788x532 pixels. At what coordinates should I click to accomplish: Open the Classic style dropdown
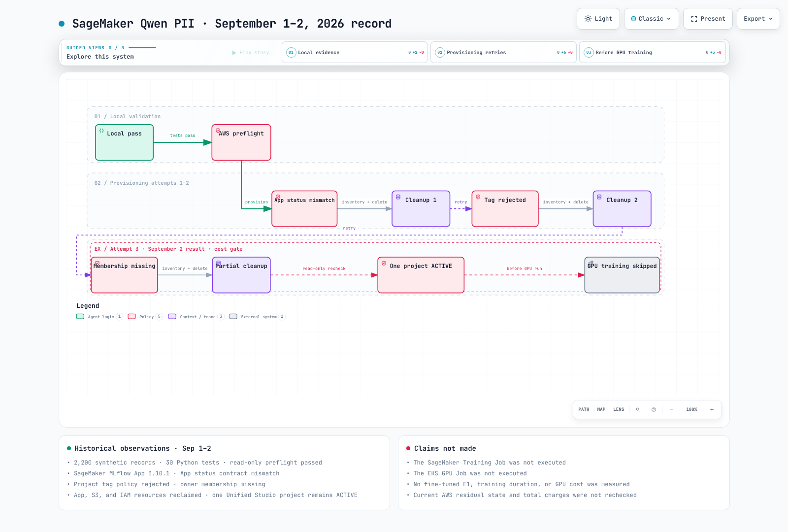[651, 19]
